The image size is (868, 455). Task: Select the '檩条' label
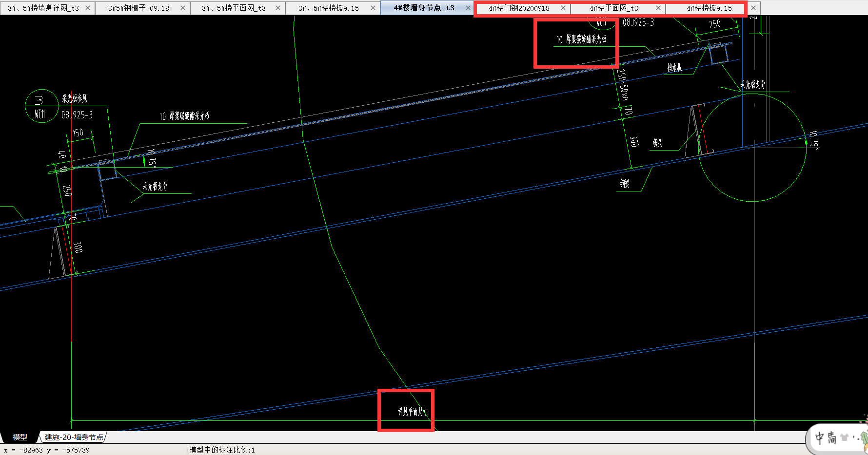[658, 143]
